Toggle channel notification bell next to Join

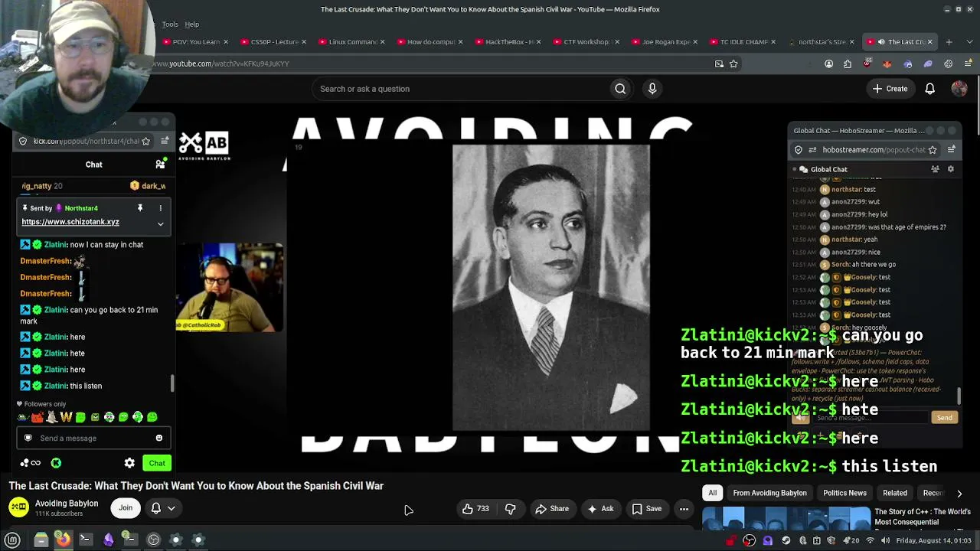(155, 508)
